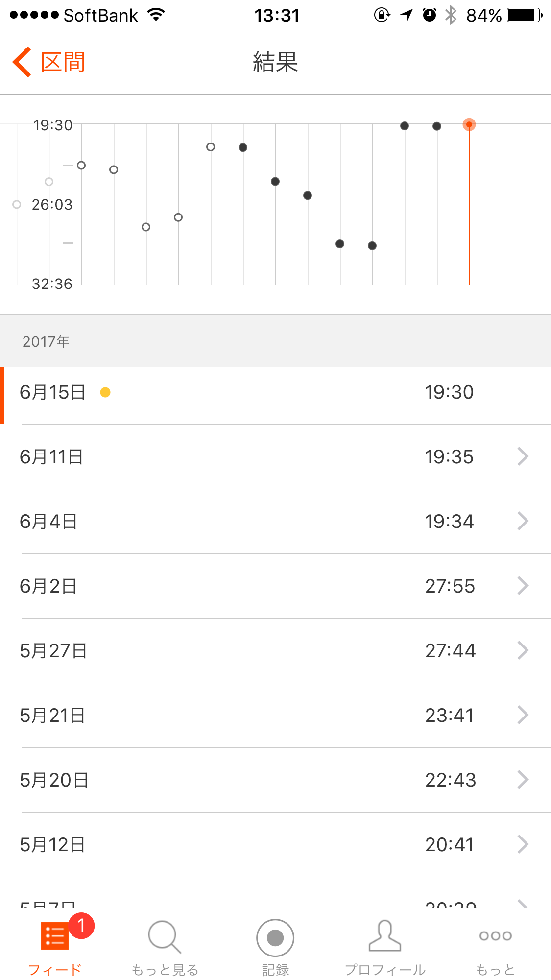Tap the 5月27日 time 27:44
Screen dimensions: 551x980
point(450,651)
